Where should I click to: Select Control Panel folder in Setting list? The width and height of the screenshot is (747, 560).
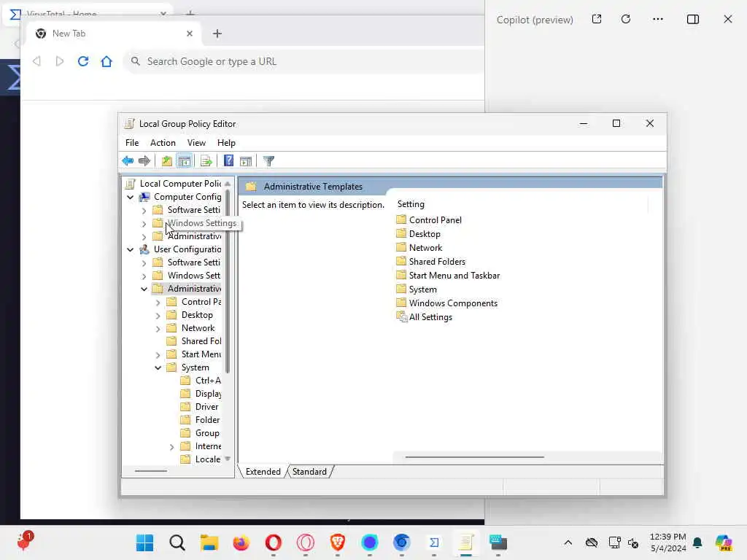click(x=429, y=220)
